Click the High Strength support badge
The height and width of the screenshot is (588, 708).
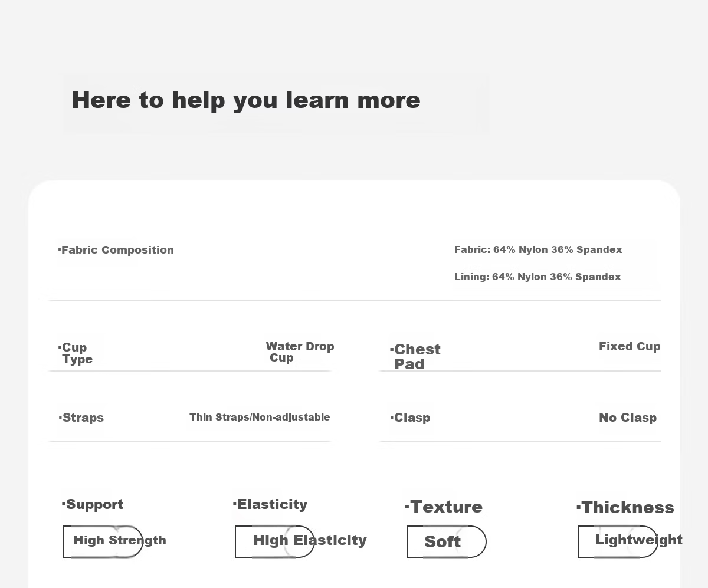(103, 541)
